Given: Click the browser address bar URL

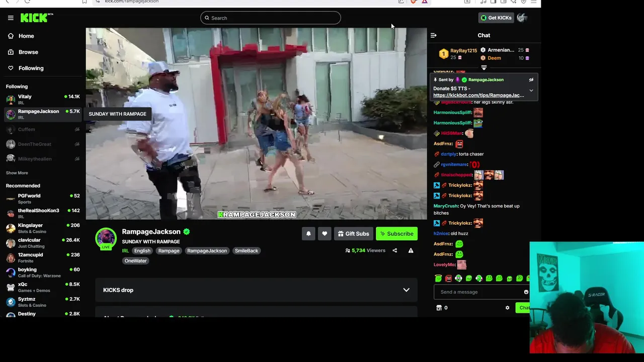Looking at the screenshot, I should [x=132, y=2].
